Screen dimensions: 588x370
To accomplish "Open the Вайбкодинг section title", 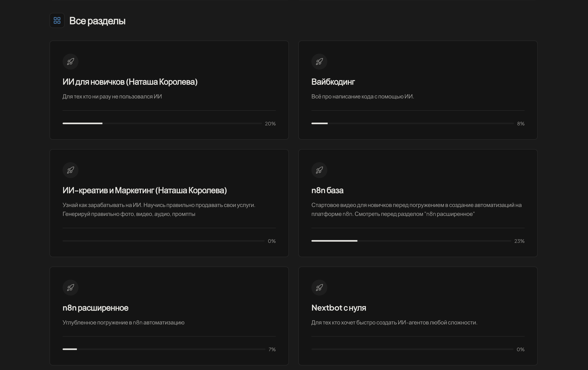I will [x=333, y=82].
